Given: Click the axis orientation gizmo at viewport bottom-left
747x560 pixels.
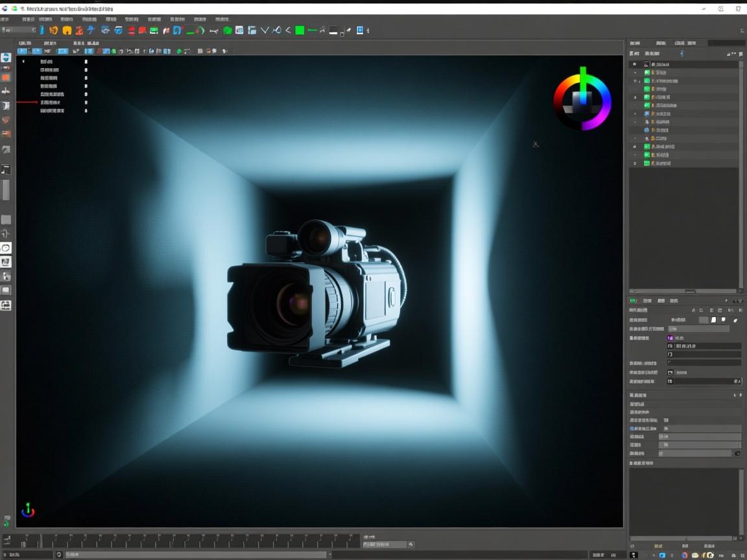Looking at the screenshot, I should pos(27,510).
